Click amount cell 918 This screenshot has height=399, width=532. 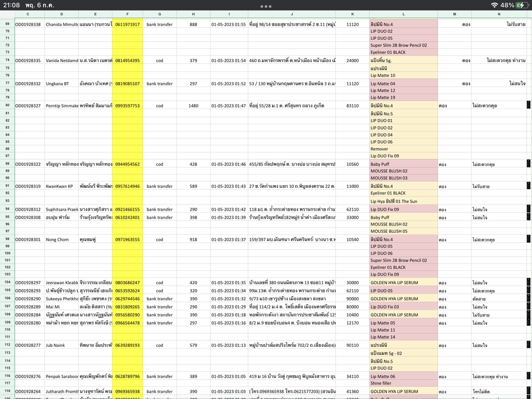click(x=193, y=239)
